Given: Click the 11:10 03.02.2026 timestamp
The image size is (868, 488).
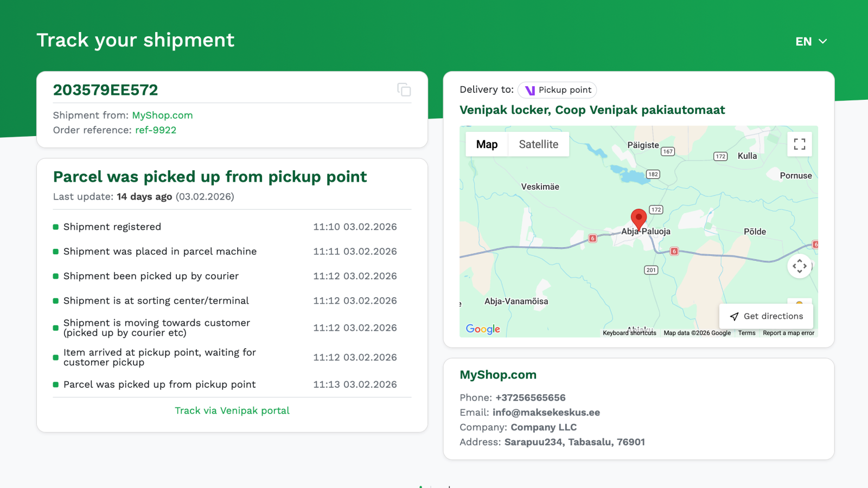Looking at the screenshot, I should [355, 227].
